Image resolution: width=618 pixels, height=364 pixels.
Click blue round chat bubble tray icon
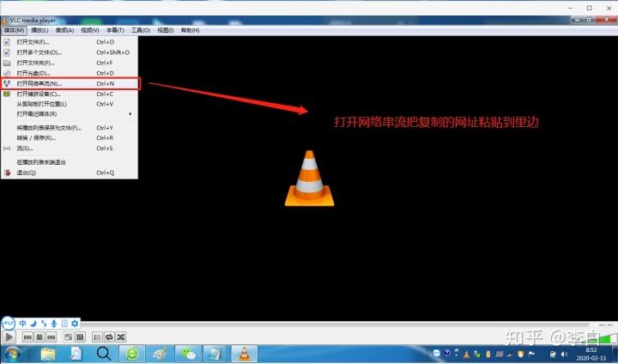[436, 353]
